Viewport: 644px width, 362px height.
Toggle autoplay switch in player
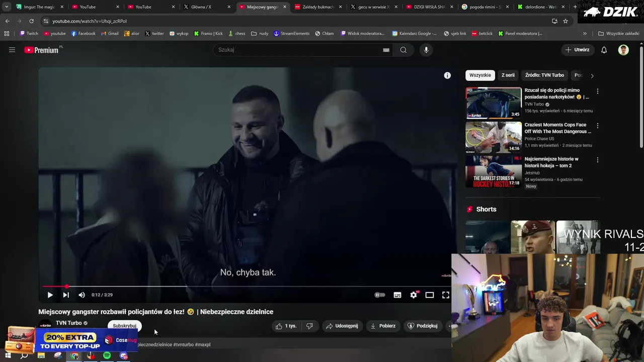click(x=380, y=295)
